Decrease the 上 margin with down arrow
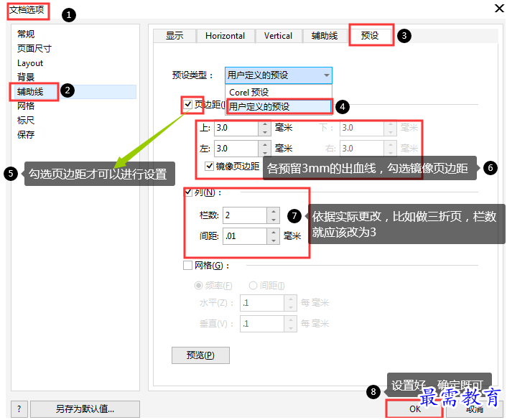Image resolution: width=507 pixels, height=420 pixels. click(265, 132)
